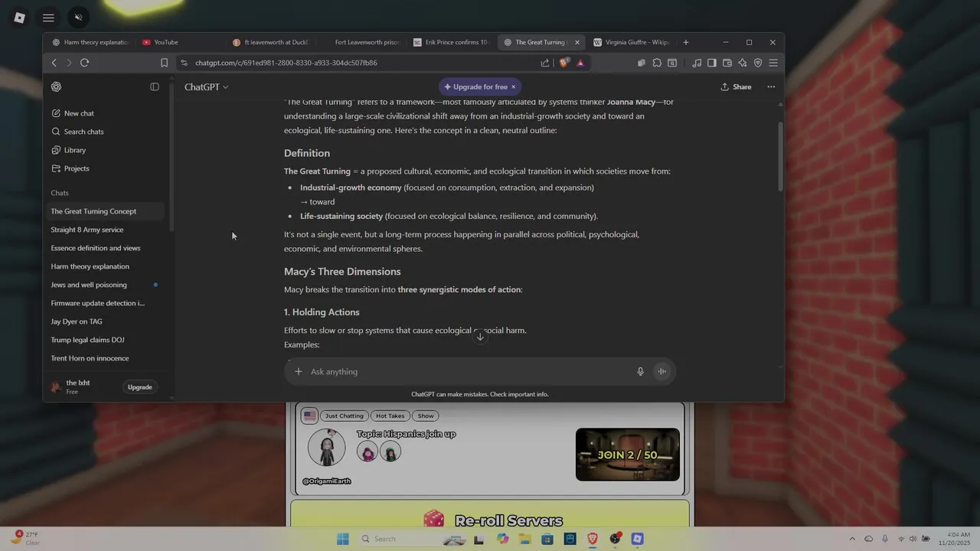Screen dimensions: 980x551
Task: Click the Roblox logo icon top-left
Action: 20,18
